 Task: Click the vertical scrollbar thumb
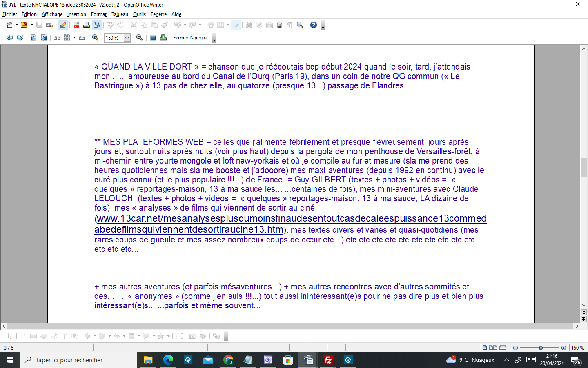point(584,167)
